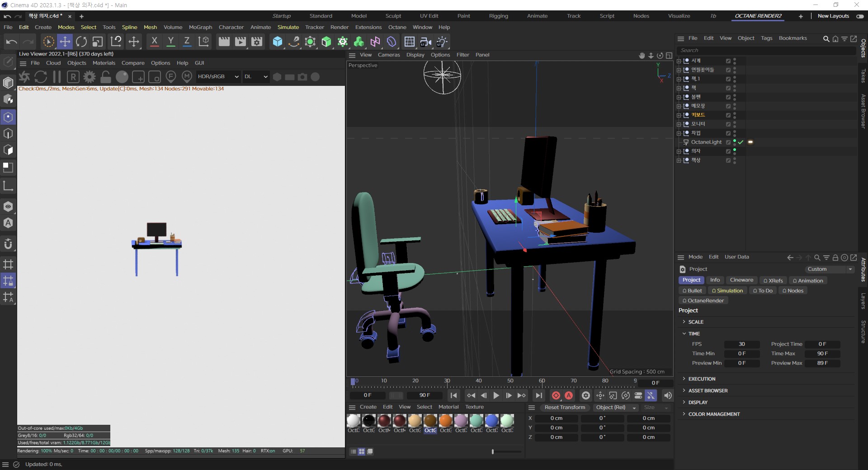Click the focus picker F icon
868x470 pixels.
tap(171, 76)
